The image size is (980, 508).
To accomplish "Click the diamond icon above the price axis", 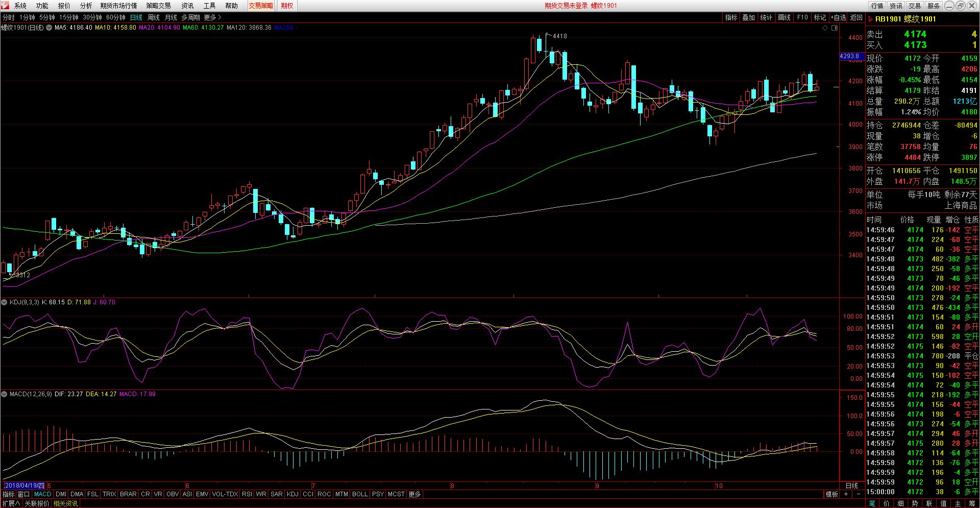I will (x=825, y=28).
